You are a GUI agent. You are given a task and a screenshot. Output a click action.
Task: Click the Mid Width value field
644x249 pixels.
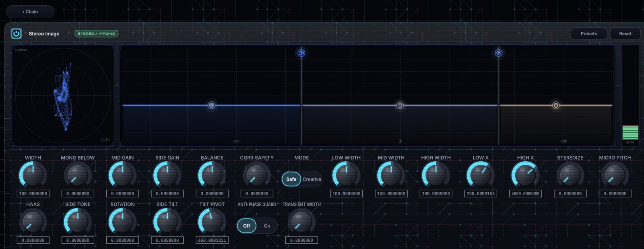391,193
